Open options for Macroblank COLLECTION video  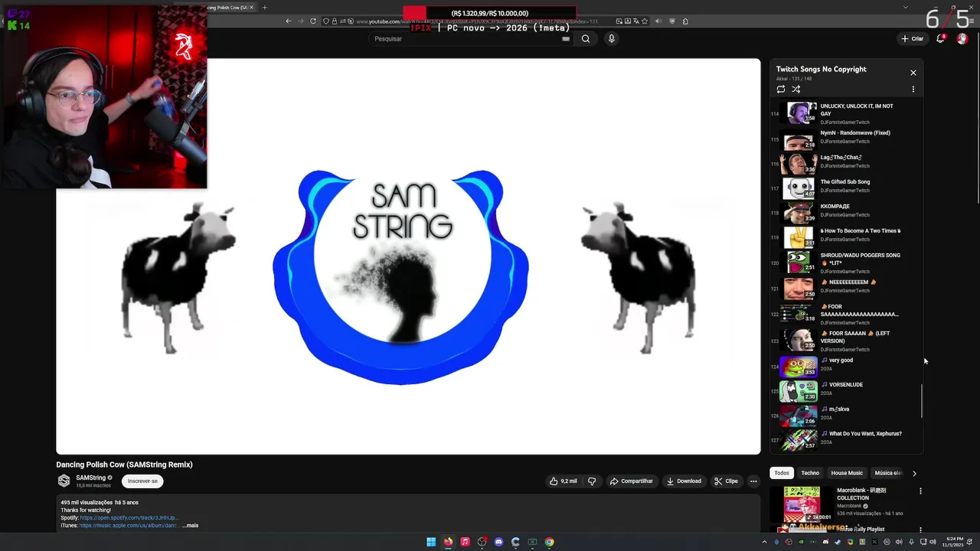(920, 491)
